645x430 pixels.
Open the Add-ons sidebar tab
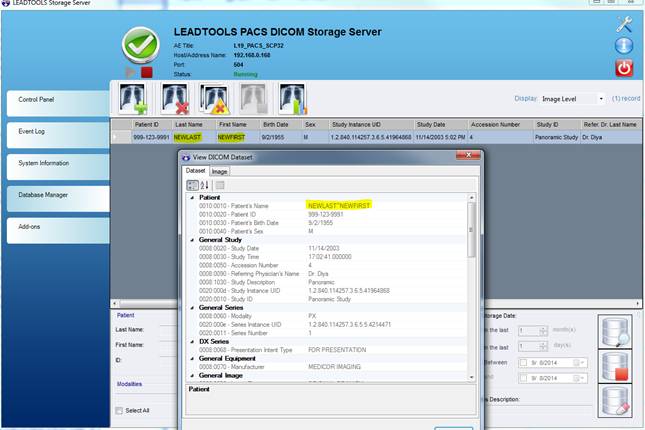point(58,230)
